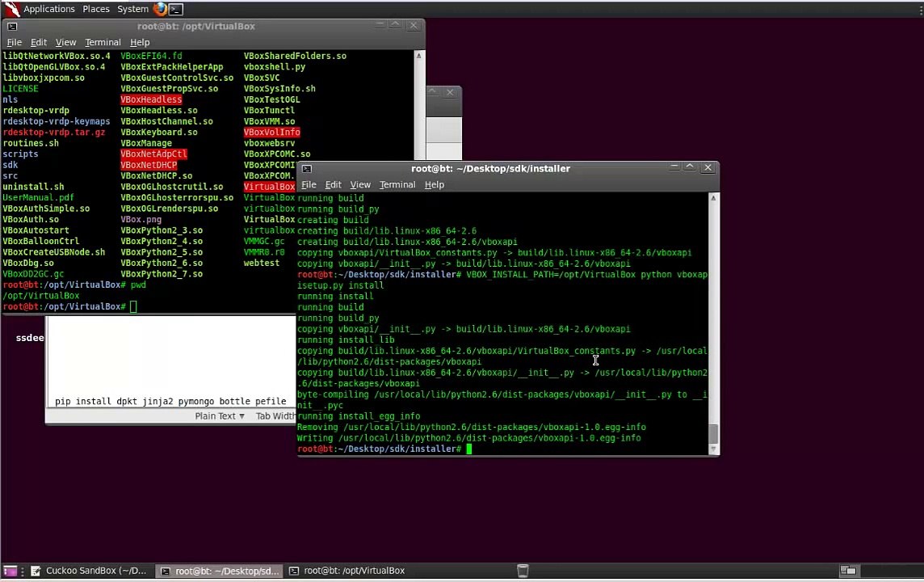Open Tab Width dropdown in text editor

click(275, 416)
